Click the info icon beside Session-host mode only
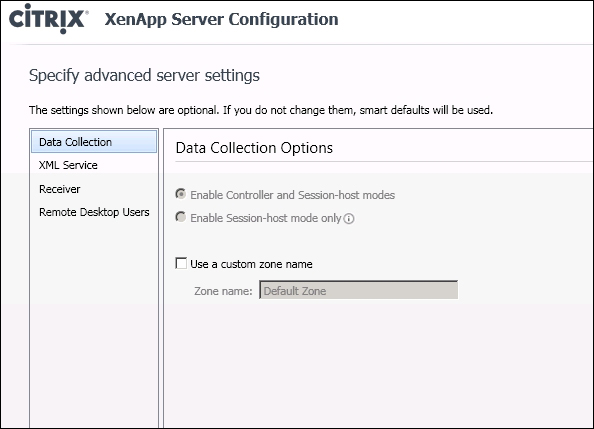This screenshot has width=594, height=429. coord(349,219)
